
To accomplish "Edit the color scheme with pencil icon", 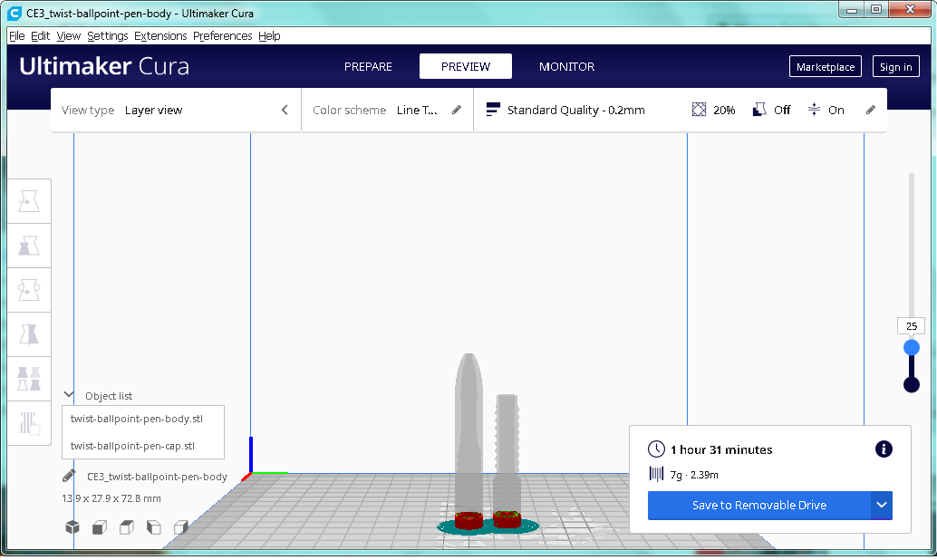I will click(x=457, y=110).
